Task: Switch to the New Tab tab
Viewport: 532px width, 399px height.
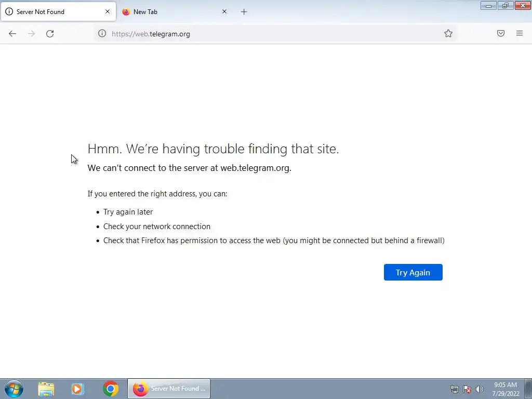Action: (x=175, y=12)
